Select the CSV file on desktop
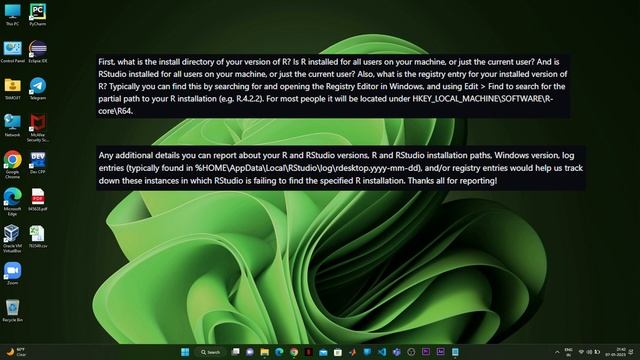This screenshot has height=360, width=640. 38,237
